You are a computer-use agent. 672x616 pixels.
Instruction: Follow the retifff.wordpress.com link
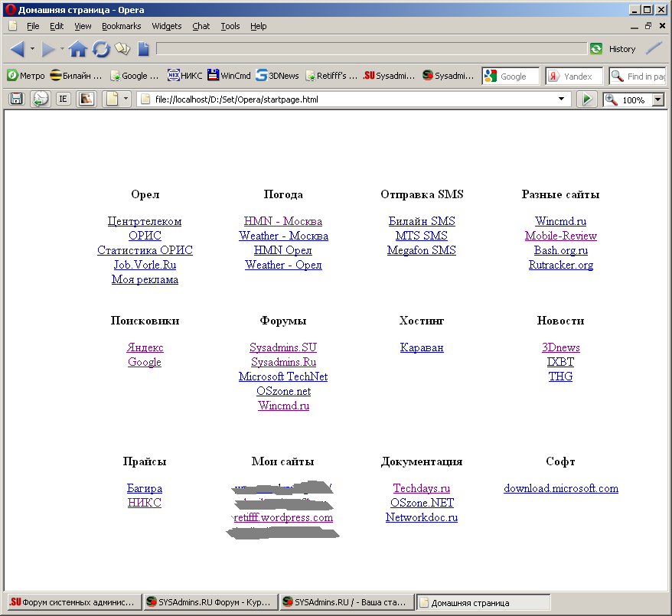tap(283, 517)
